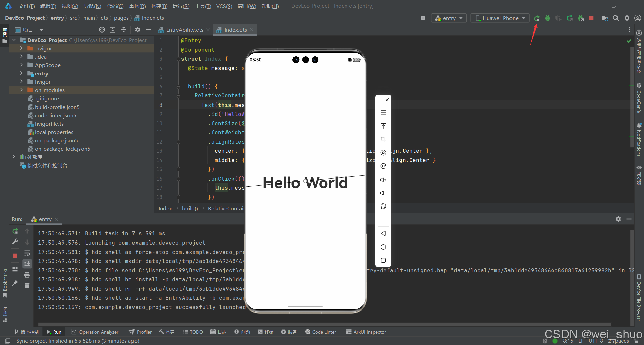The height and width of the screenshot is (345, 644).
Task: Click the emulator rotate screen icon
Action: [x=383, y=206]
